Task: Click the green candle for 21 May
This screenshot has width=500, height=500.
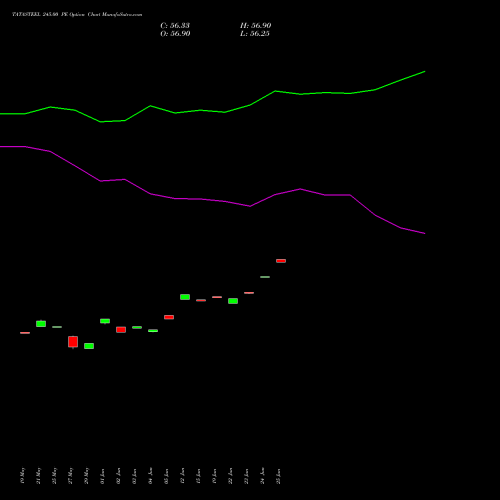Action: (x=41, y=324)
